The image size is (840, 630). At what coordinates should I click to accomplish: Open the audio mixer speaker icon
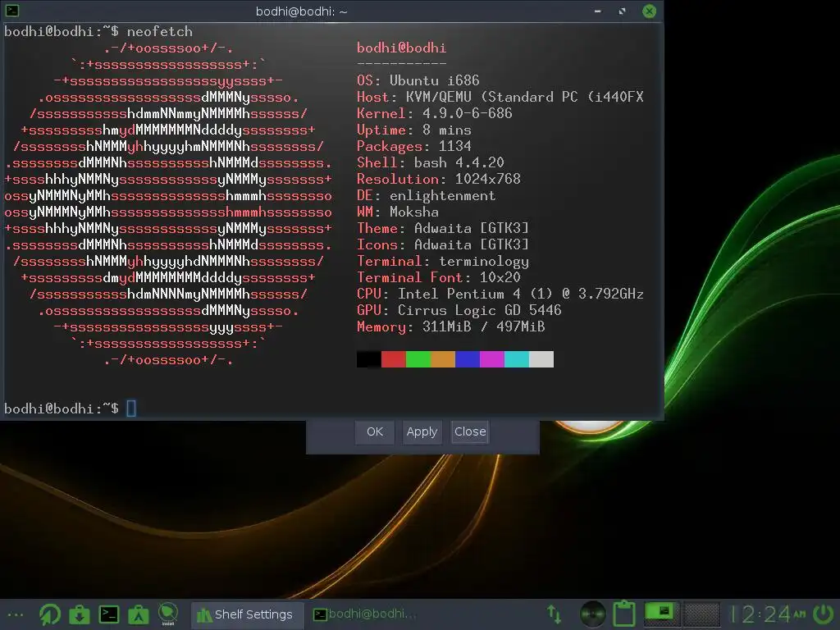coord(592,614)
